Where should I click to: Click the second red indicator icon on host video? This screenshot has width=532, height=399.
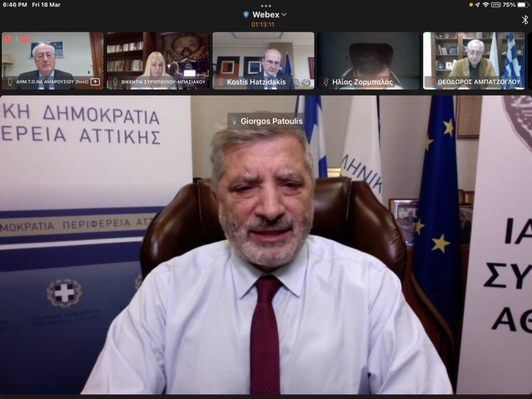coord(25,39)
